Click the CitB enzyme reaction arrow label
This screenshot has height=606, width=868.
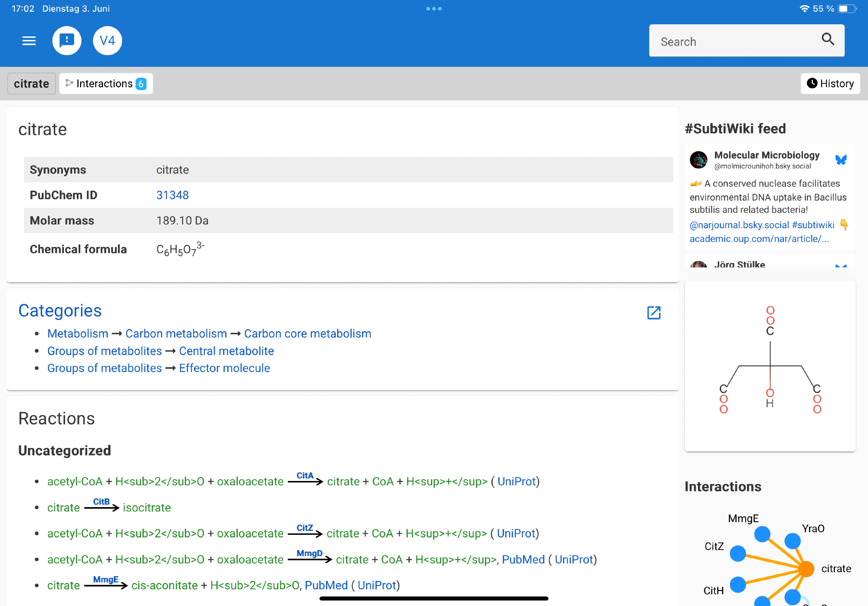pyautogui.click(x=101, y=502)
